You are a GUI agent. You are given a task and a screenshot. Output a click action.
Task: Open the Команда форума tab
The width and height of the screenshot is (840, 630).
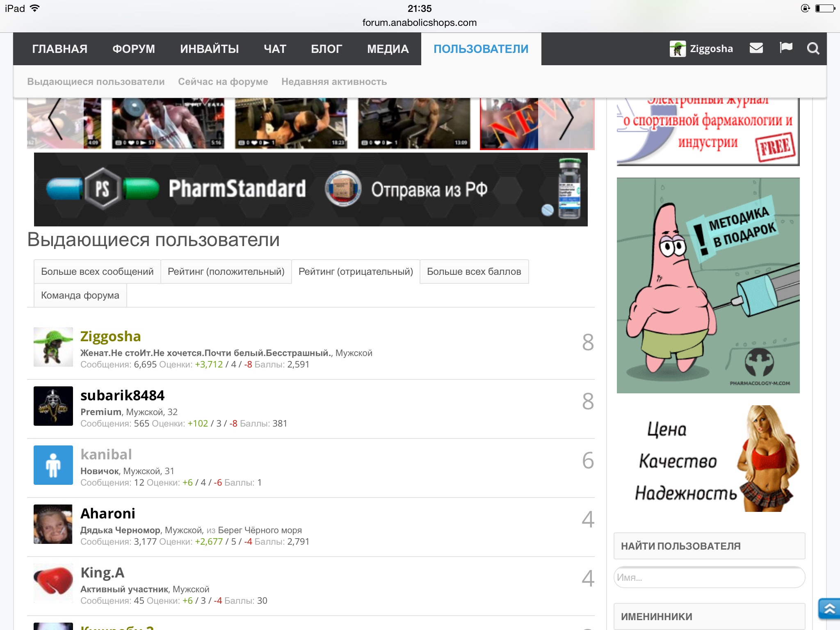[80, 295]
